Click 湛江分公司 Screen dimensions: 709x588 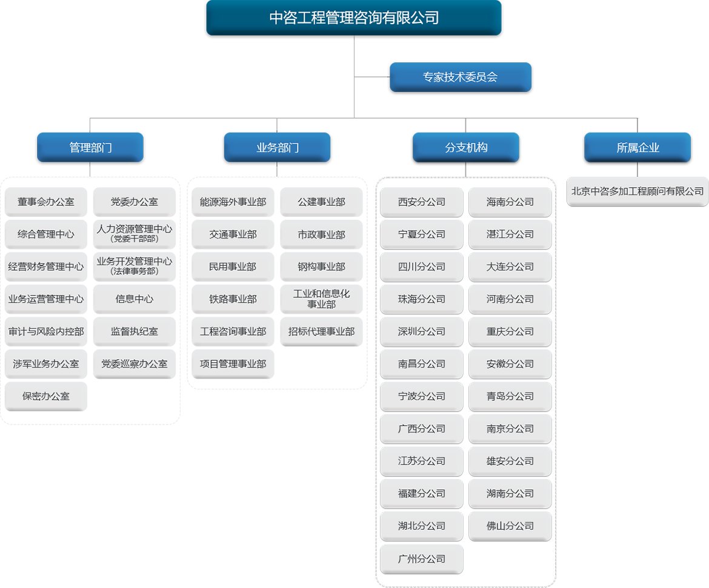click(510, 234)
